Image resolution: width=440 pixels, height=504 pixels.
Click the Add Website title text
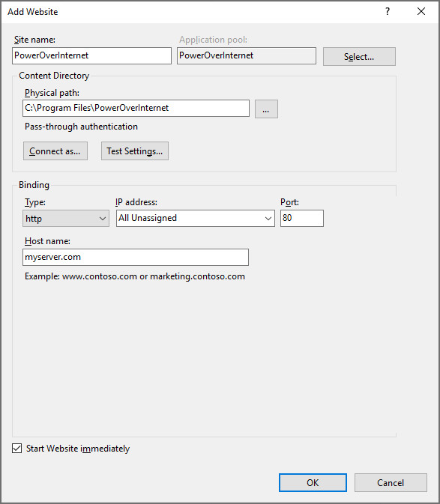(33, 12)
